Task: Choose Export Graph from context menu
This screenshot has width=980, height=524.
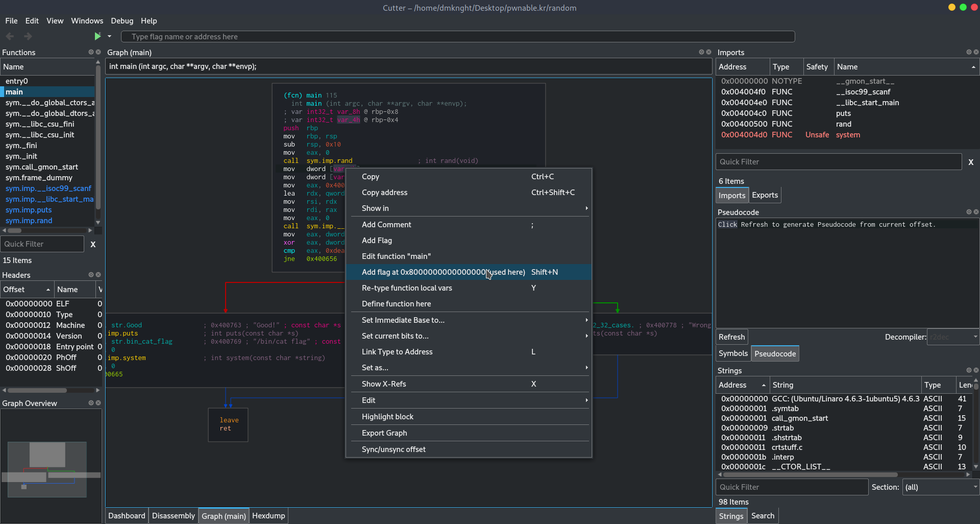Action: 469,433
